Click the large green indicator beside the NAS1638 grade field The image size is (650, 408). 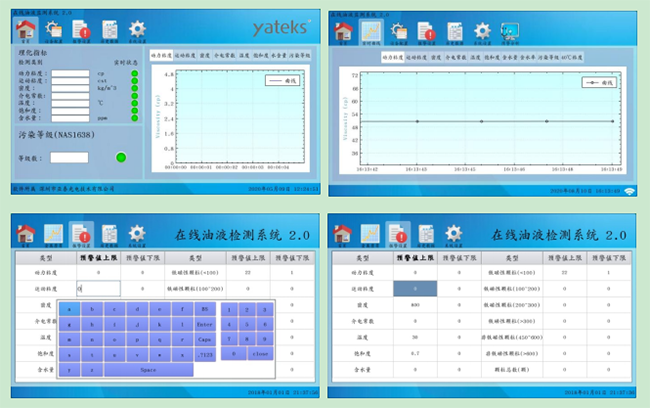coord(121,156)
